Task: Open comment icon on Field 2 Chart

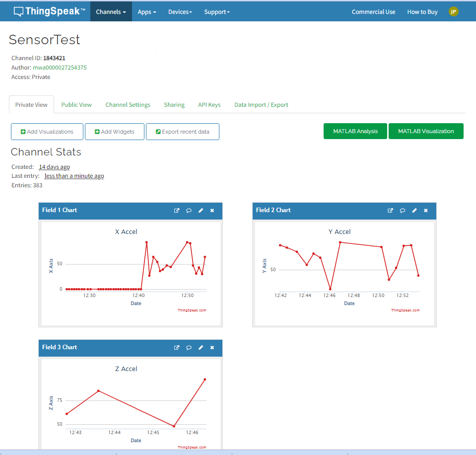Action: pos(403,211)
